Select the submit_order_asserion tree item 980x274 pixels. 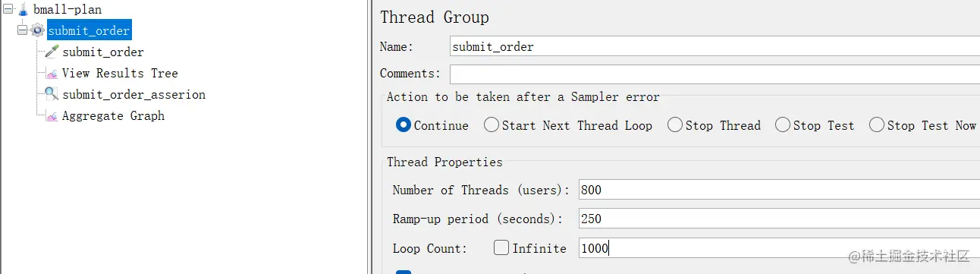(133, 95)
